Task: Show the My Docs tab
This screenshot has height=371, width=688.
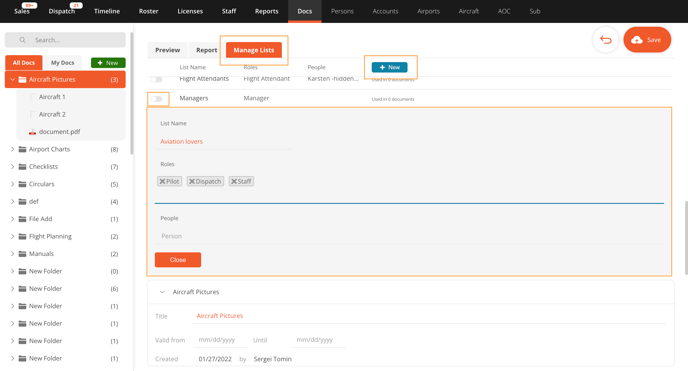Action: (62, 63)
